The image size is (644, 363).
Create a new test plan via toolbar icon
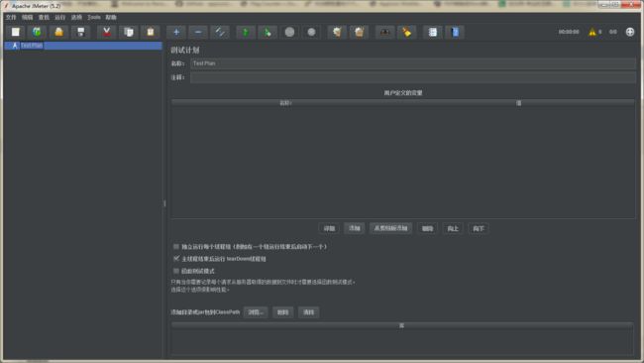pos(15,32)
